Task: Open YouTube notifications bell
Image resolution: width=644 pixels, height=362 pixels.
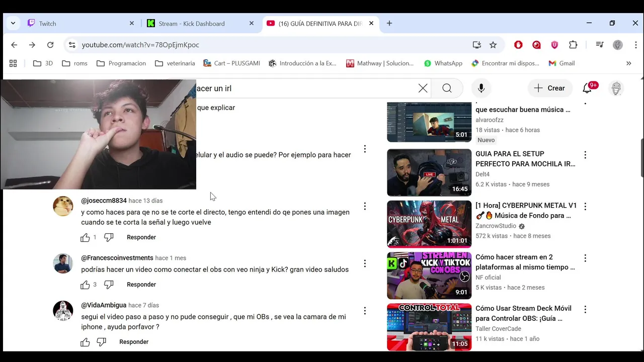Action: coord(587,88)
